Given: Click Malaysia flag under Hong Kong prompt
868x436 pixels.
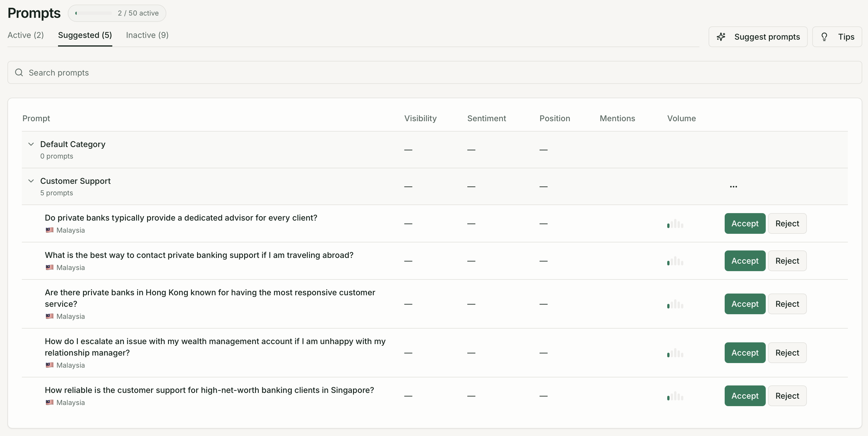Looking at the screenshot, I should [49, 317].
